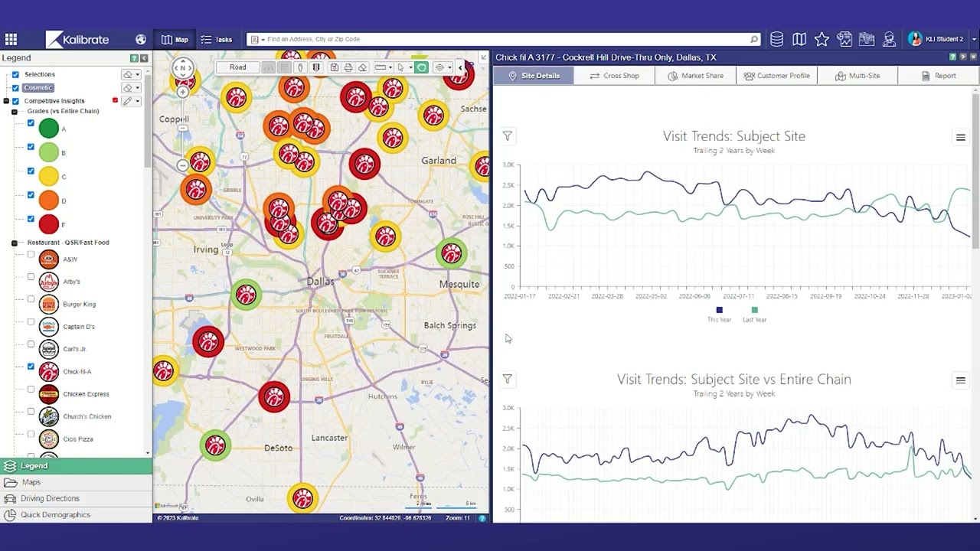The height and width of the screenshot is (551, 980).
Task: Open Competitive Insights pencil dropdown
Action: 137,101
